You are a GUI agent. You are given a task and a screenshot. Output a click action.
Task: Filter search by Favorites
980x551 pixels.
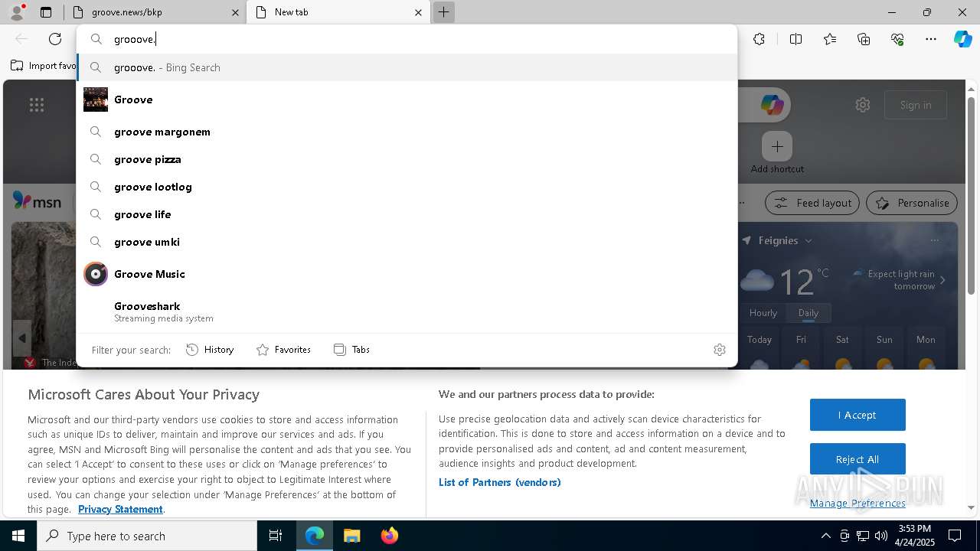[283, 350]
